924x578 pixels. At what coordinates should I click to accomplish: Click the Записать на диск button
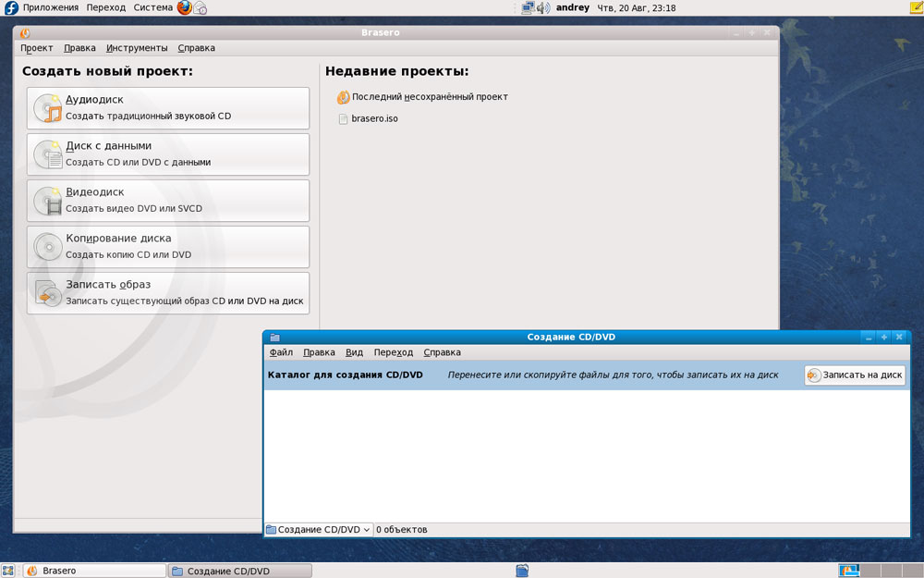pos(855,375)
